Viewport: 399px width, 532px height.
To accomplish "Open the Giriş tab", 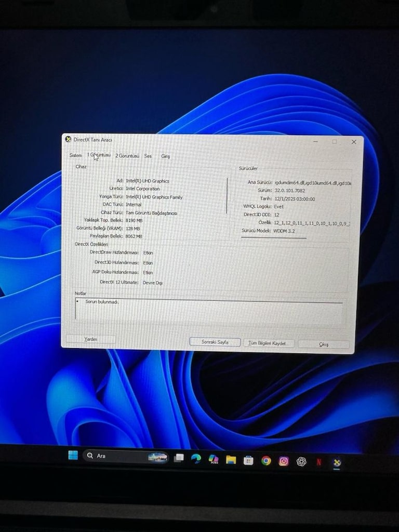I will [165, 156].
